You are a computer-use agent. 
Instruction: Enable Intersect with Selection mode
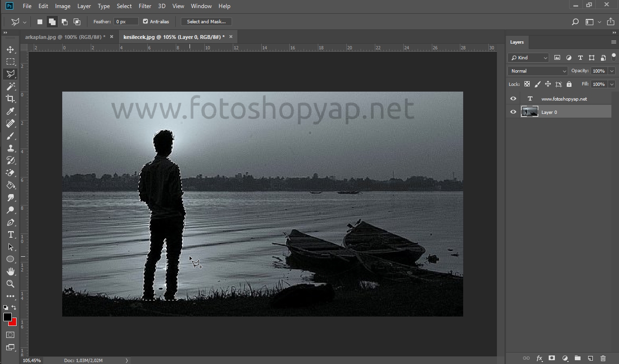point(77,22)
